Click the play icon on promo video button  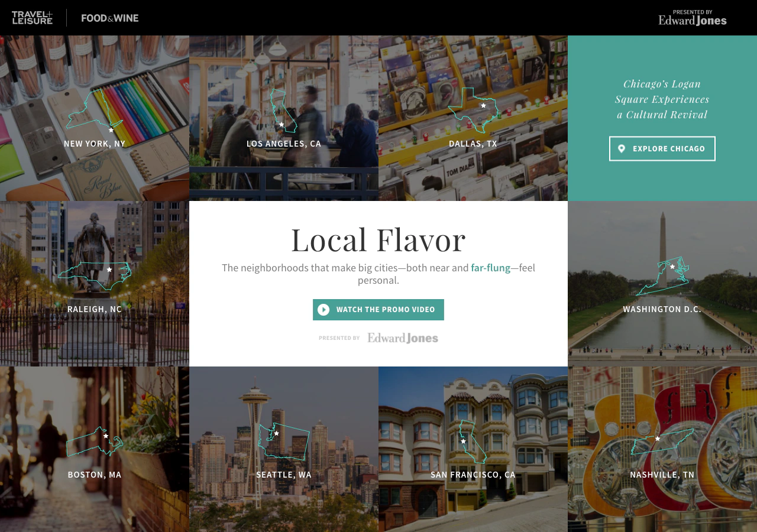click(323, 310)
